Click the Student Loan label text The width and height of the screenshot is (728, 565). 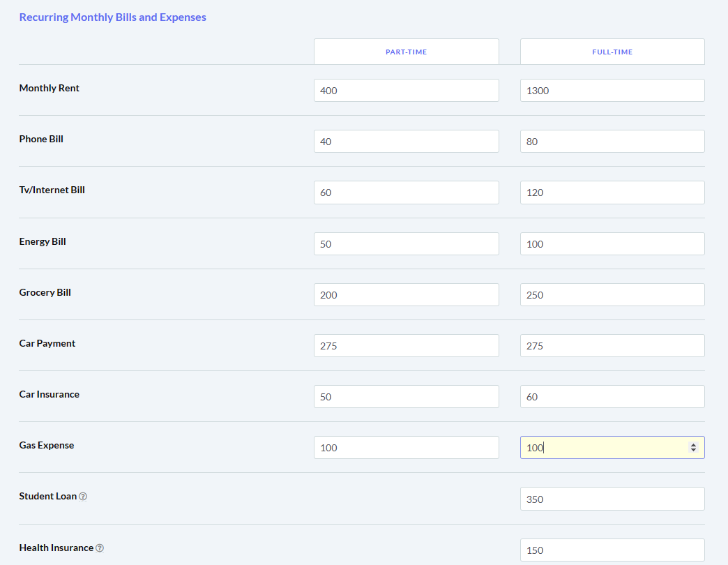tap(48, 496)
